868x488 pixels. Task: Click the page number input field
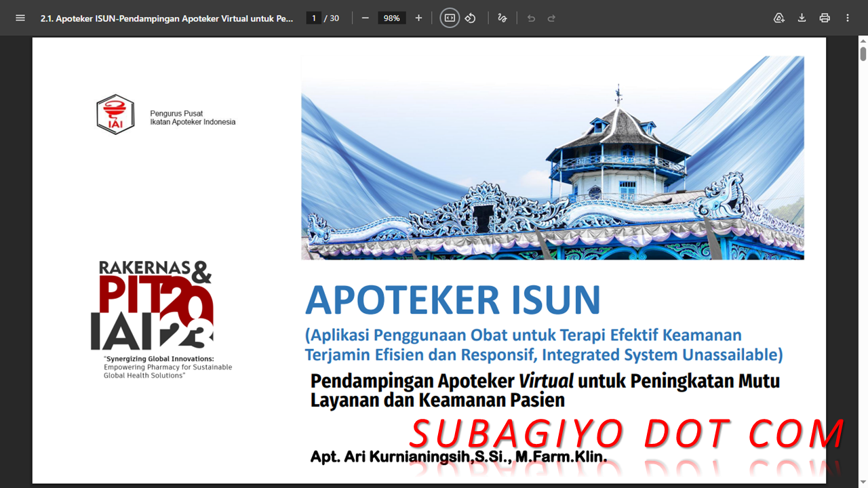[313, 18]
